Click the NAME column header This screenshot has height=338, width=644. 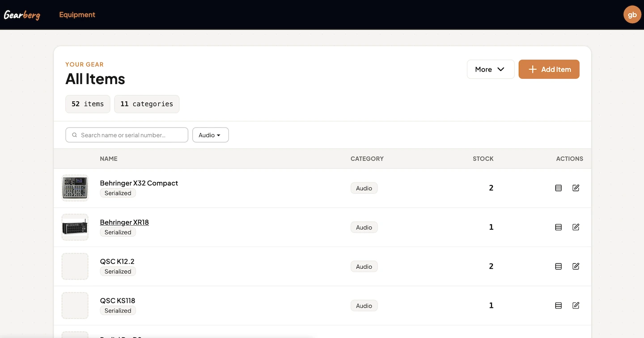tap(109, 158)
